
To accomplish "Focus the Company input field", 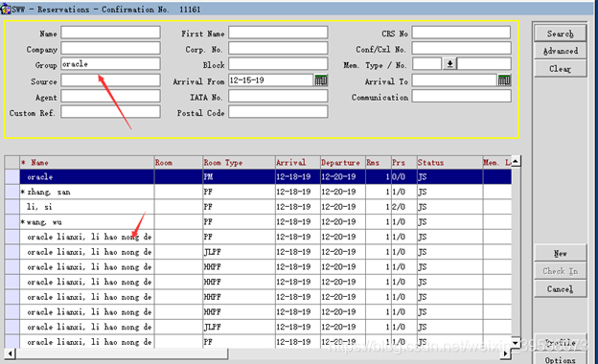I will coord(110,49).
